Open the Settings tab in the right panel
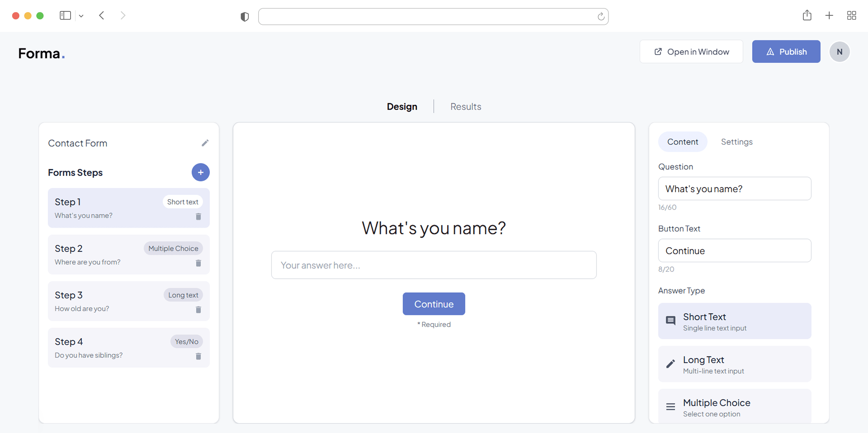 point(737,142)
